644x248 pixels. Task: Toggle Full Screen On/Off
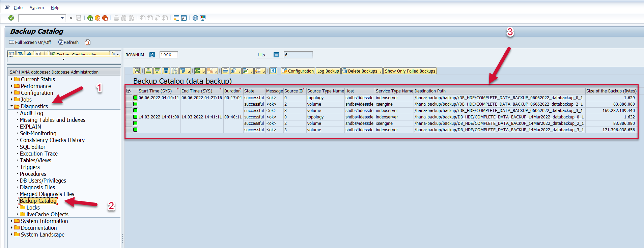[x=30, y=42]
